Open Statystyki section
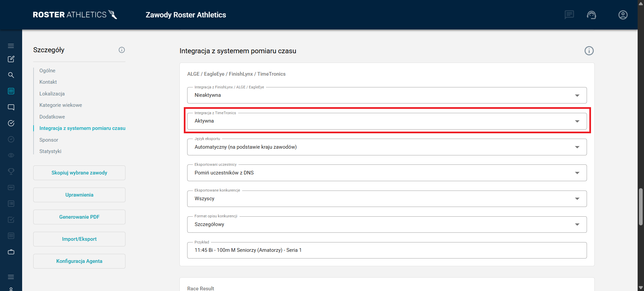The image size is (644, 291). pyautogui.click(x=50, y=151)
